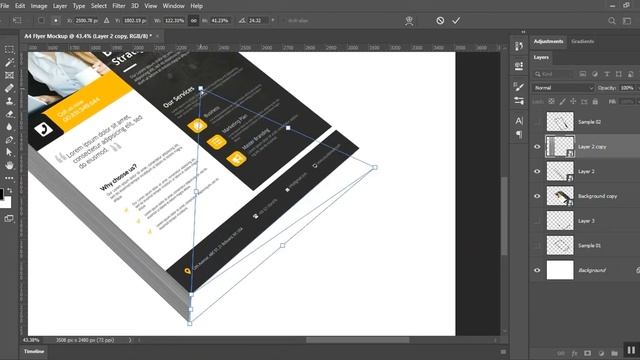
Task: Commit the transform with the checkmark
Action: tap(456, 20)
